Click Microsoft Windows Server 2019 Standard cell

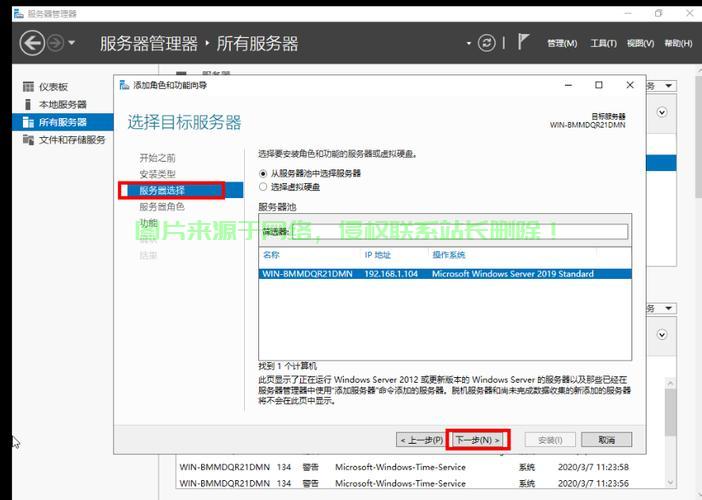click(x=513, y=274)
